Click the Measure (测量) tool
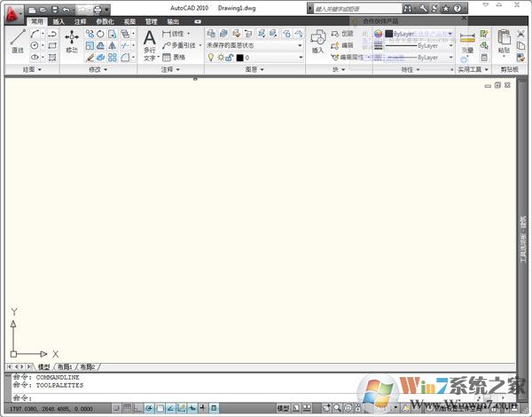The width and height of the screenshot is (532, 417). [467, 42]
